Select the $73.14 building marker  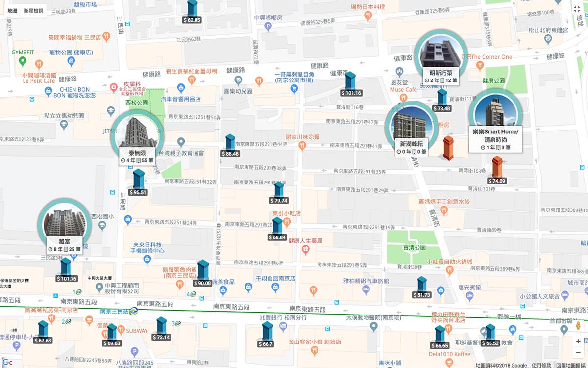161,329
